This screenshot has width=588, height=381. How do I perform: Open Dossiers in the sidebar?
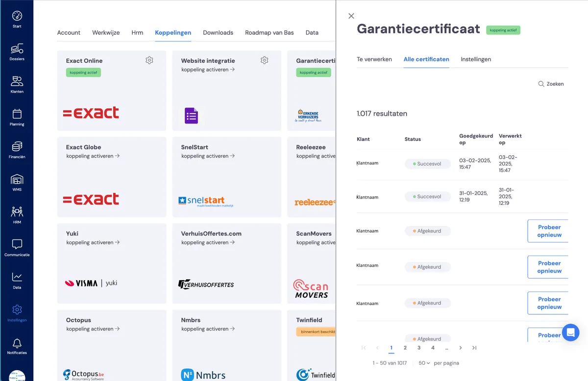tap(17, 52)
